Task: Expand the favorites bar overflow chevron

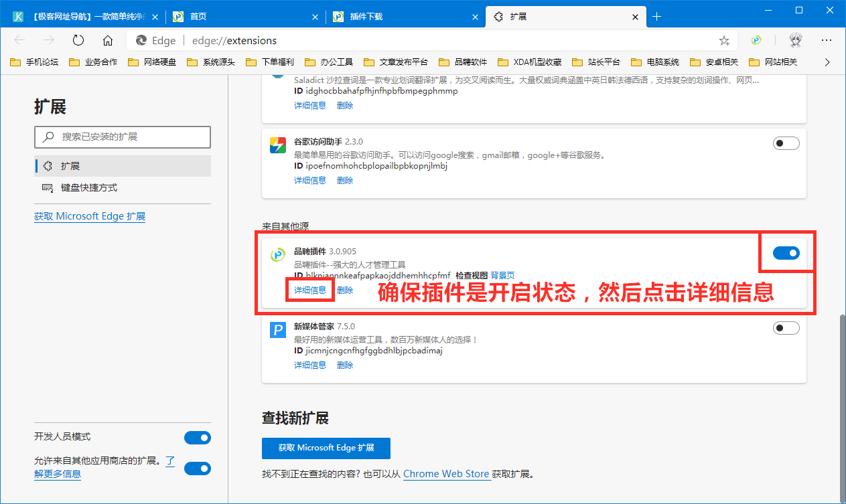Action: pos(827,62)
